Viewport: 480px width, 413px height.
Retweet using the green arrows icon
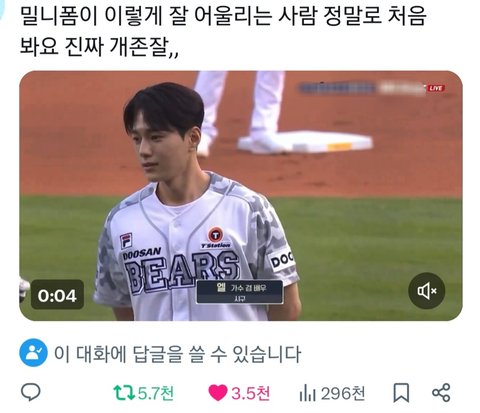124,393
